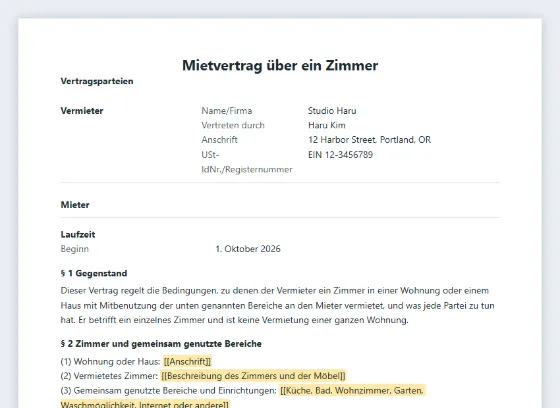Click the 'Laufzeit' heading
Image resolution: width=560 pixels, height=408 pixels.
(x=78, y=234)
